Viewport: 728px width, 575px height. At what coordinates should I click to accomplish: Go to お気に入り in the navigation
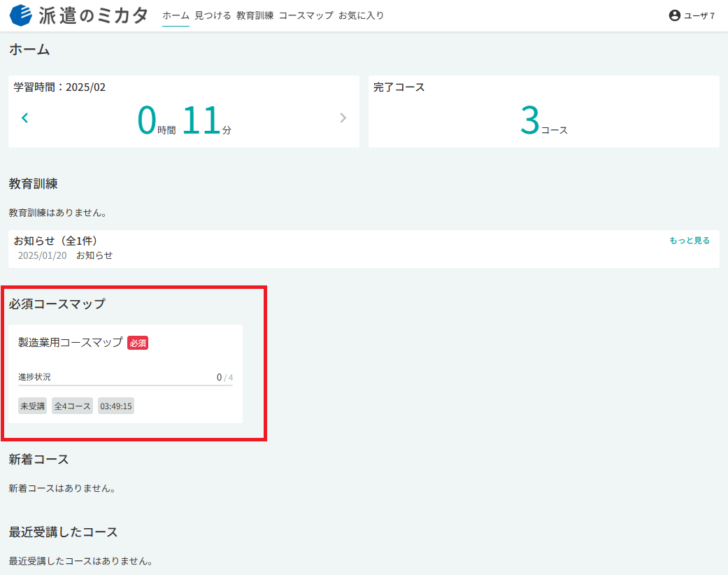coord(362,15)
